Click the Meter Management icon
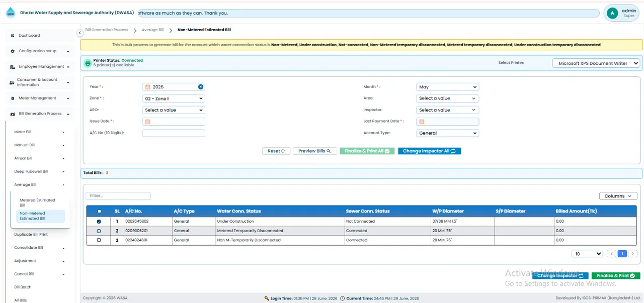 (x=13, y=98)
